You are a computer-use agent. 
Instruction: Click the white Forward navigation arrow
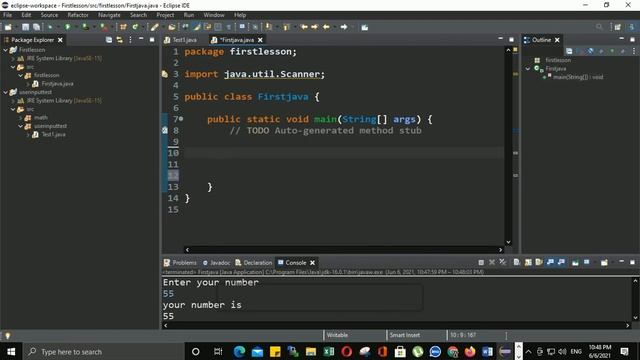pyautogui.click(x=344, y=27)
